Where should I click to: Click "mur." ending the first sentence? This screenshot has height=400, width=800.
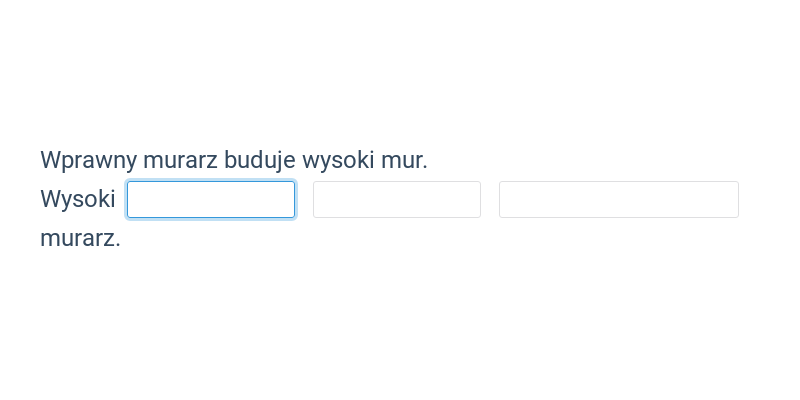405,160
